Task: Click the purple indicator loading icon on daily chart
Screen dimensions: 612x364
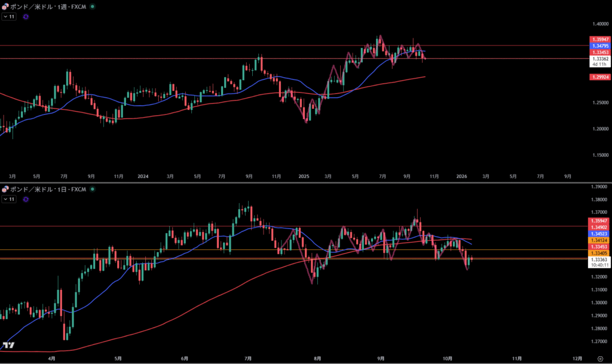Action: point(26,200)
